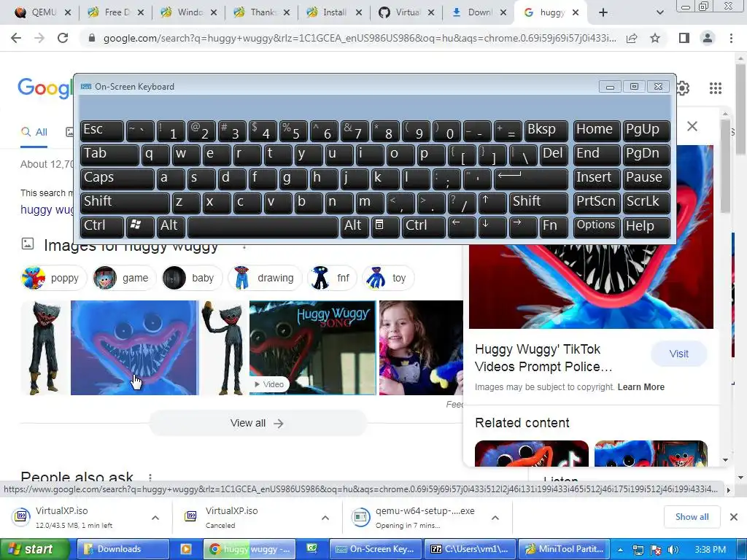Click the Chrome address bar URL

coord(360,38)
